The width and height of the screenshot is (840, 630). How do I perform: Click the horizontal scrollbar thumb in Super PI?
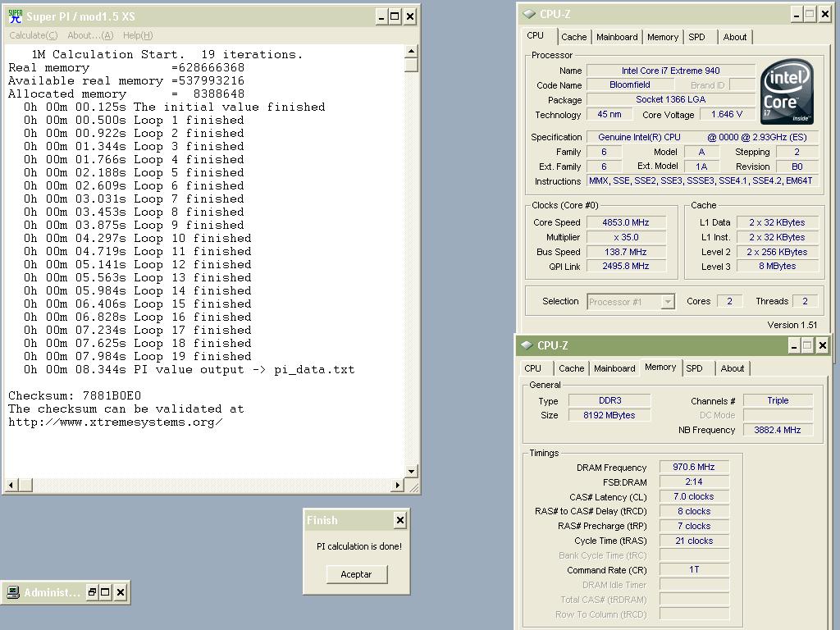click(x=25, y=486)
